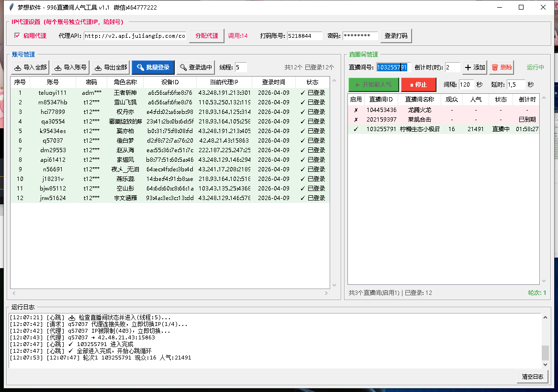The height and width of the screenshot is (392, 558).
Task: Select the 直播间管理 room management section header
Action: coord(364,54)
